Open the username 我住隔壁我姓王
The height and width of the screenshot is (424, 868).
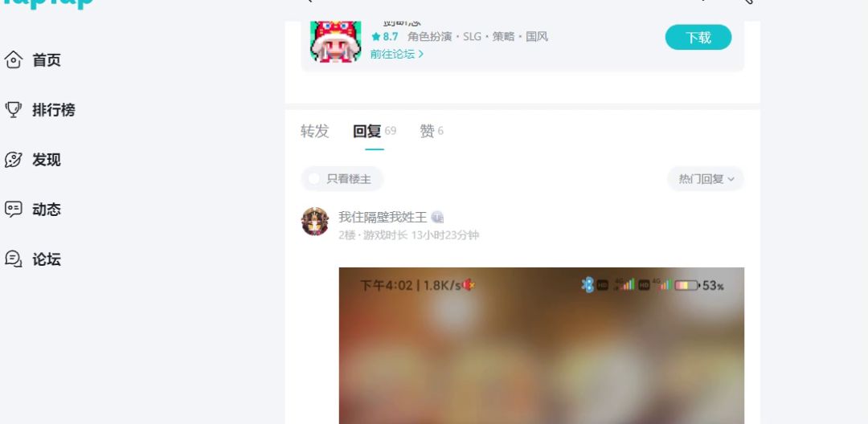coord(383,218)
